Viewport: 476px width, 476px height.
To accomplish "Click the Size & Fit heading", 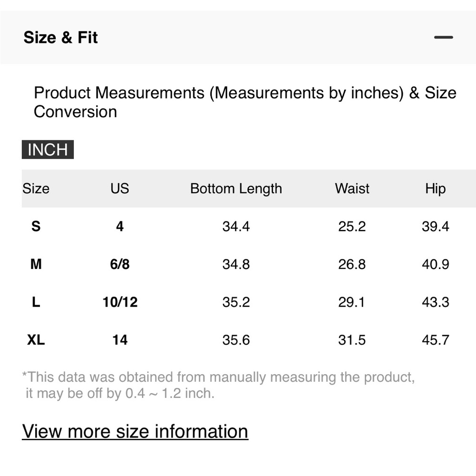I will pyautogui.click(x=60, y=38).
